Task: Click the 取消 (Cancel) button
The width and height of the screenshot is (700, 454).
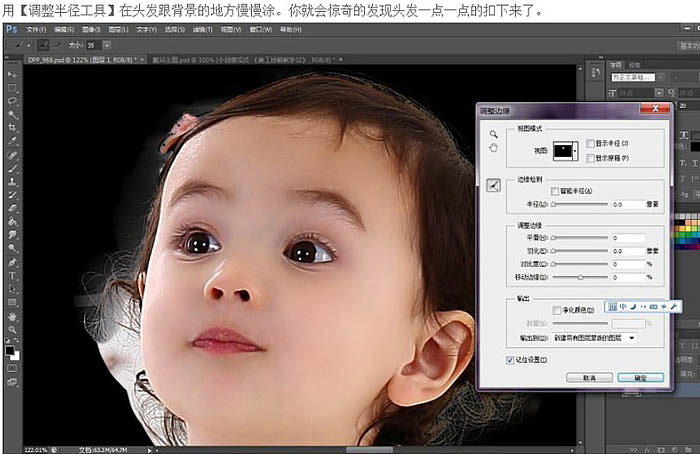Action: [x=588, y=378]
